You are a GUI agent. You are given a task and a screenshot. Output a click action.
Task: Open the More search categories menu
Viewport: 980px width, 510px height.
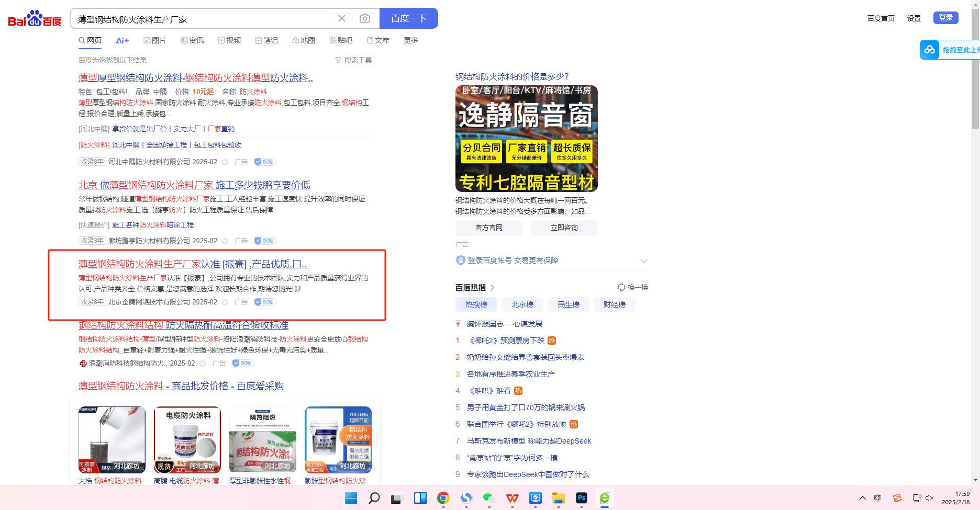[x=410, y=40]
